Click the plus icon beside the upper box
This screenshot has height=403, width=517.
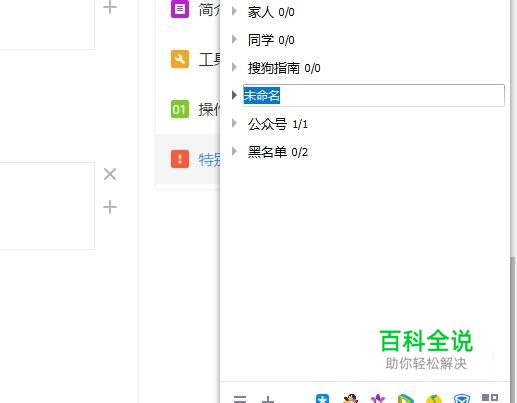click(x=110, y=7)
